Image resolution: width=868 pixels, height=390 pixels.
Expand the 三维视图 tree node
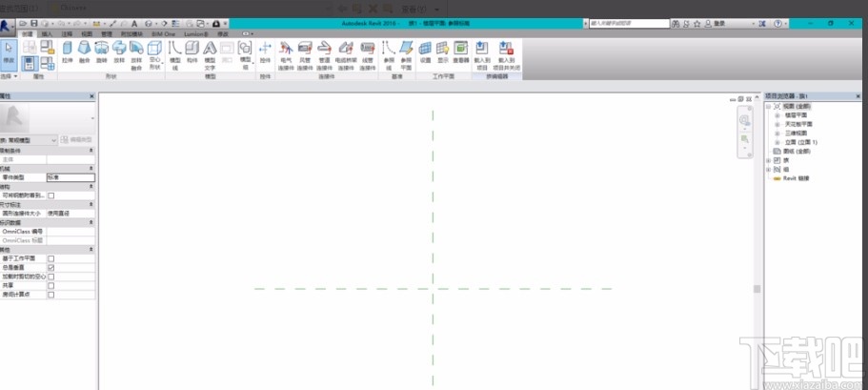point(777,133)
